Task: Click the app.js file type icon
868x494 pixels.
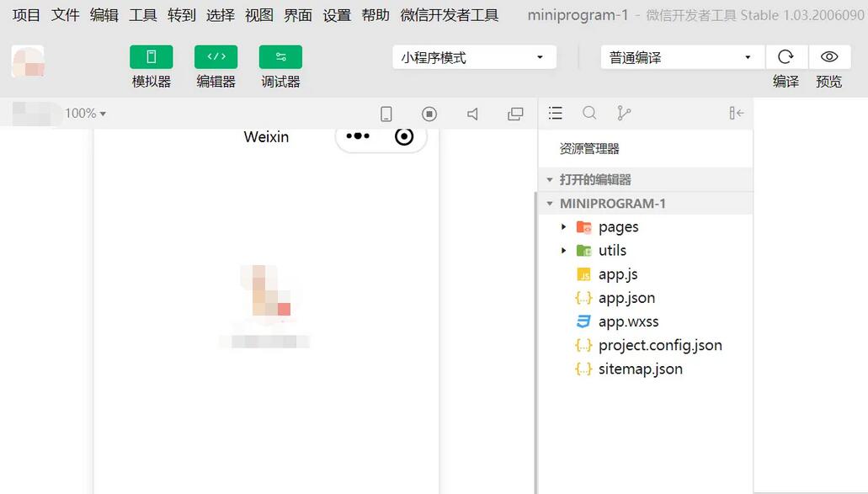Action: pyautogui.click(x=583, y=274)
